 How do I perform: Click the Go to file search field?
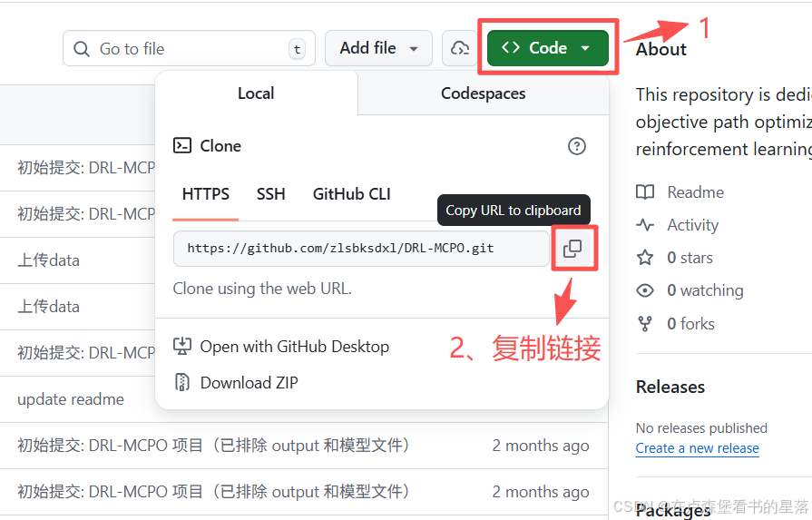[x=189, y=48]
